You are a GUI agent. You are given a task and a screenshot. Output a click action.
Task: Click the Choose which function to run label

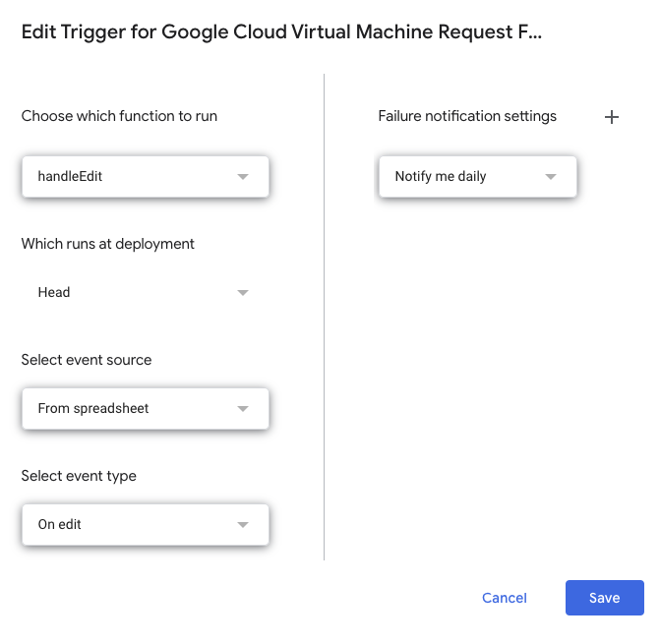pos(119,116)
